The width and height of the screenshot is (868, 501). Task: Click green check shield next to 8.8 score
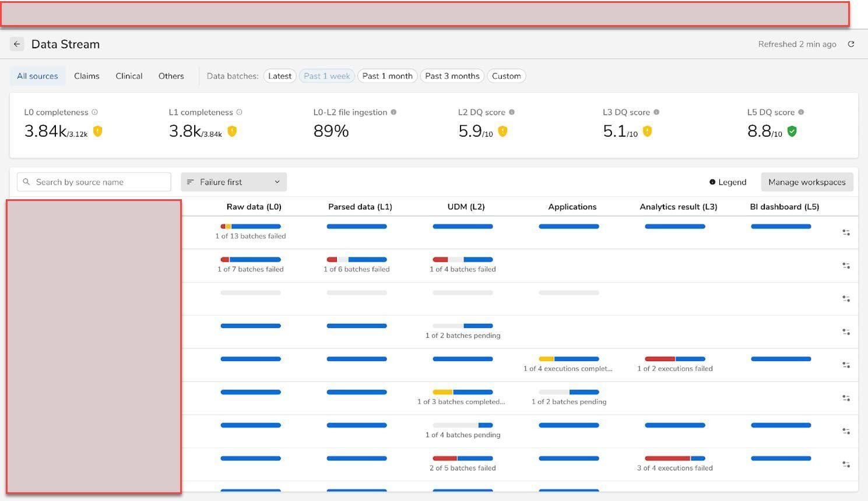792,132
